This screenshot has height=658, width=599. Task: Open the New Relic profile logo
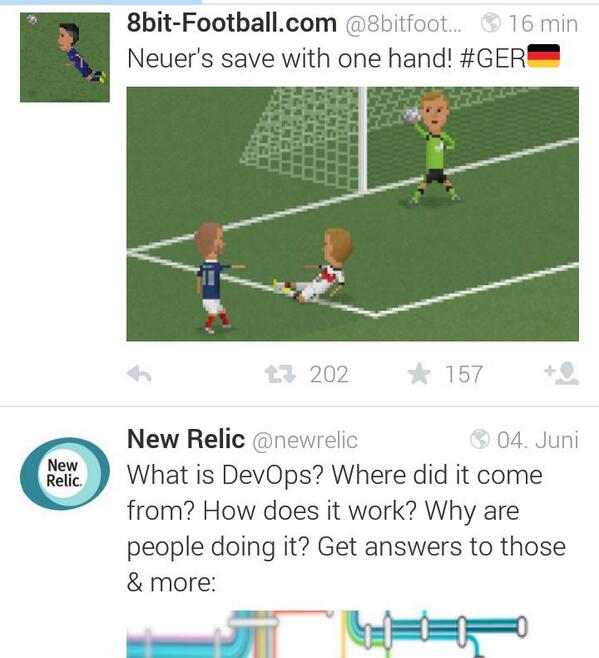65,474
